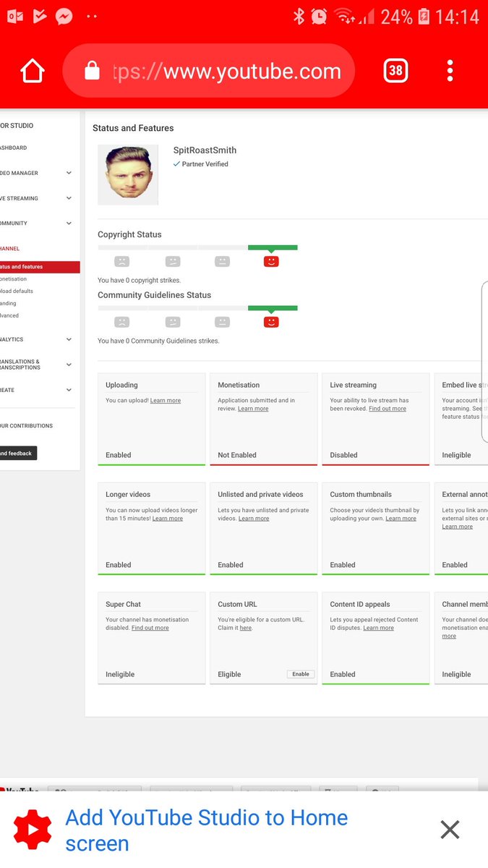Click 'You have 0 Community Guidelines strikes' text
Screen dimensions: 488x868
click(158, 341)
